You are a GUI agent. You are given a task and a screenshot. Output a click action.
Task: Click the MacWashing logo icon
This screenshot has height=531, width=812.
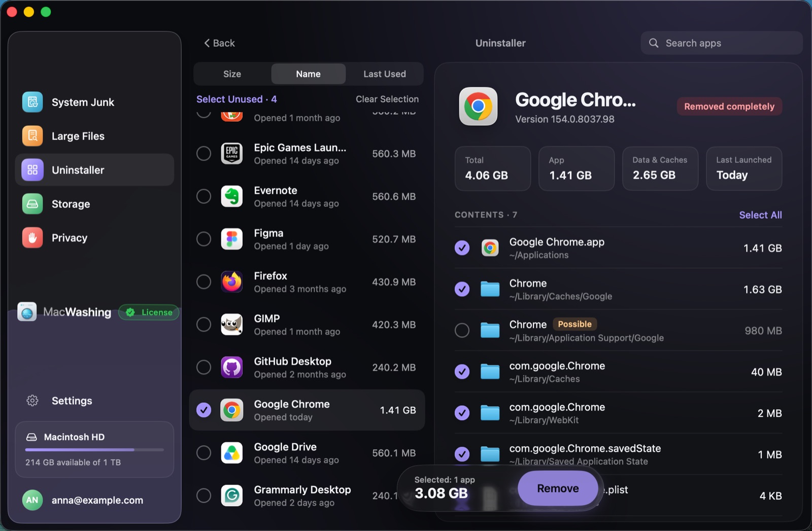click(x=27, y=312)
